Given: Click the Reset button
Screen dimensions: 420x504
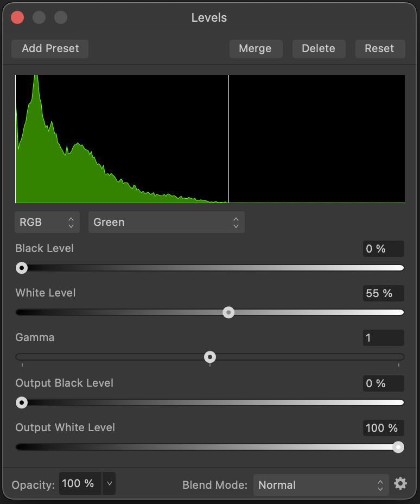Looking at the screenshot, I should 380,49.
